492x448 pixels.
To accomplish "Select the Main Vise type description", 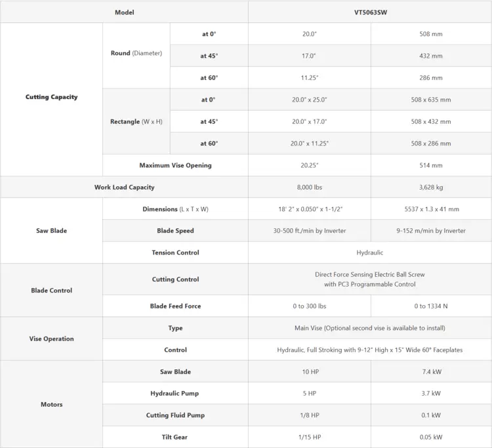I will pyautogui.click(x=369, y=328).
